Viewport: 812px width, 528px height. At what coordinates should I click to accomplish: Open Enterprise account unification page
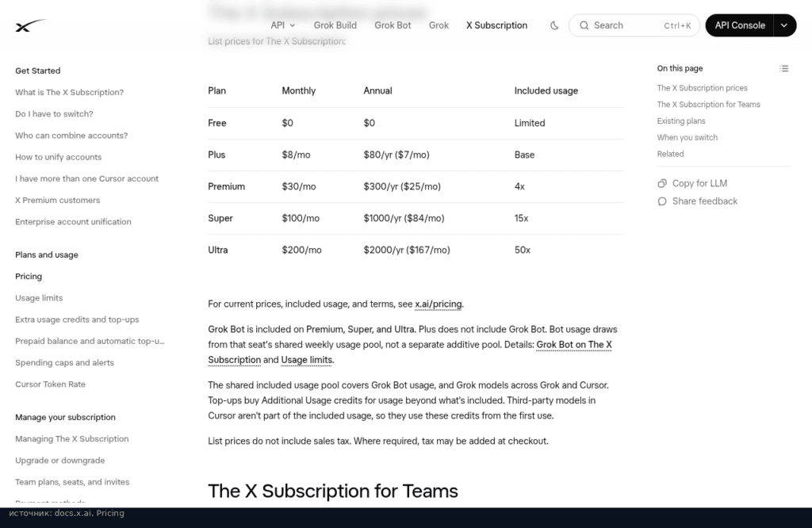[73, 221]
